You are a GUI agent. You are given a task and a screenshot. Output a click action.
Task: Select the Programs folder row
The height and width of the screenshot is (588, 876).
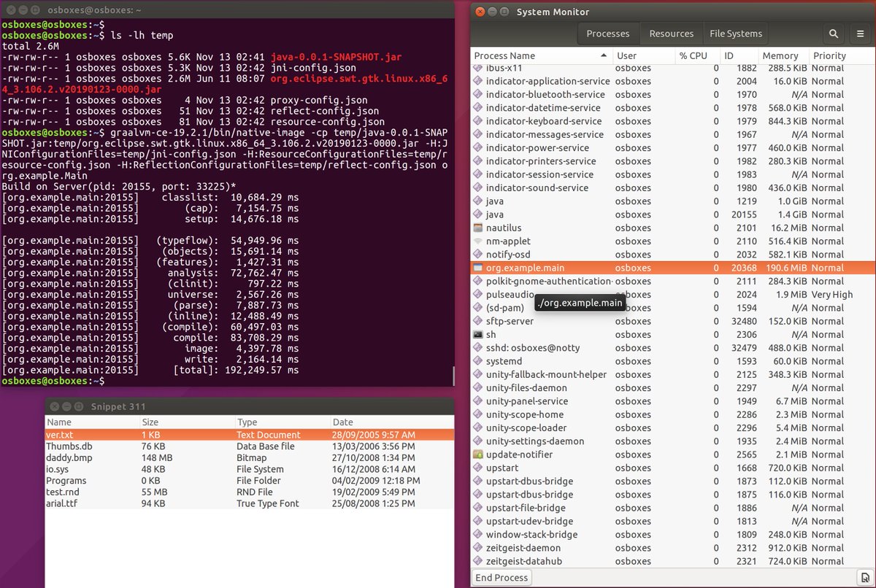(x=249, y=481)
